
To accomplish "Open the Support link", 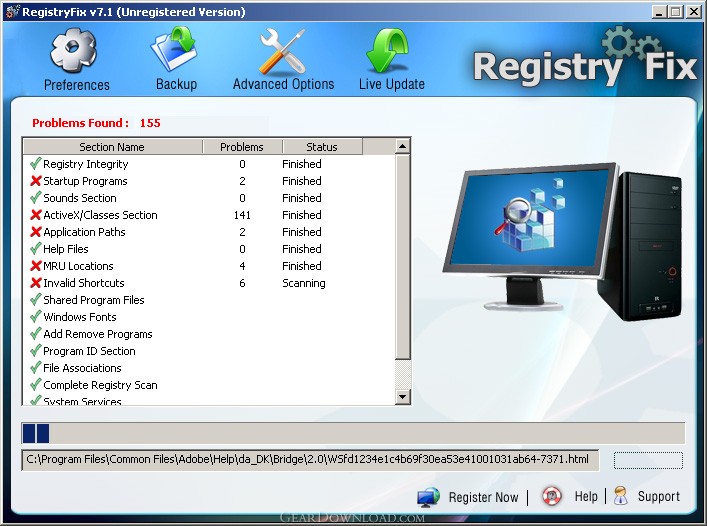I will click(x=658, y=496).
